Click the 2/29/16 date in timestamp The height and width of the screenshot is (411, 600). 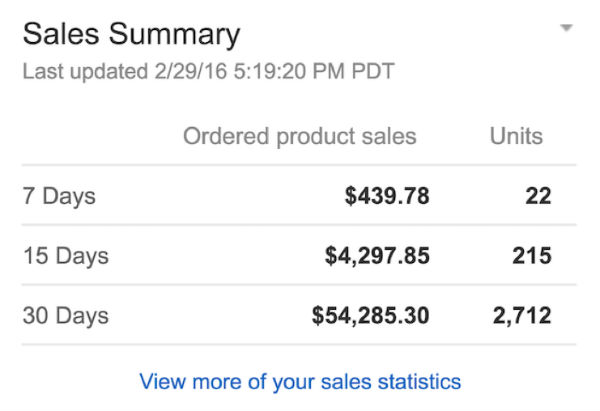coord(191,71)
